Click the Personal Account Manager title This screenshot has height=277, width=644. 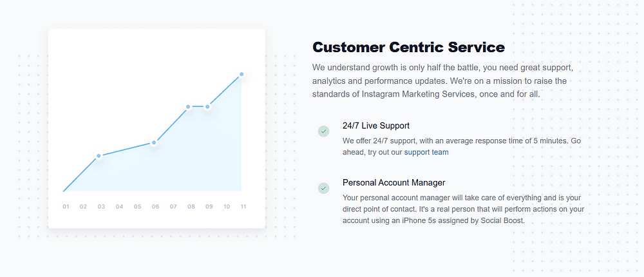[x=394, y=182]
